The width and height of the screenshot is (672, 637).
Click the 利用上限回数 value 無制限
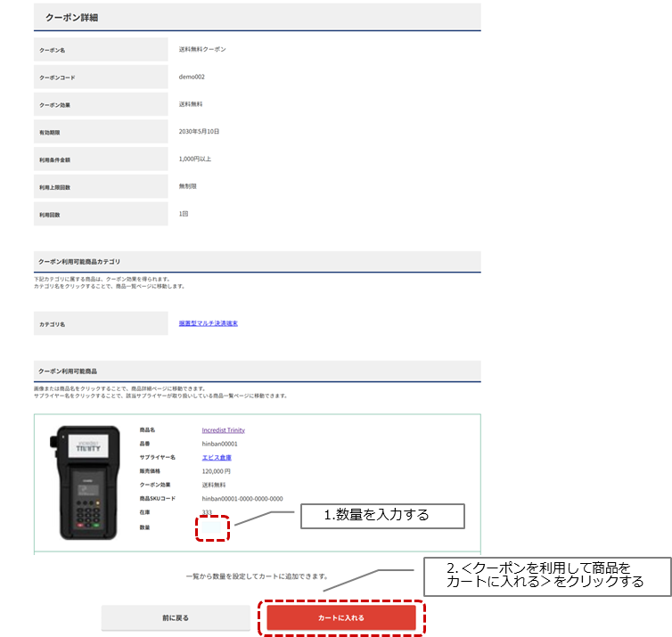coord(190,186)
